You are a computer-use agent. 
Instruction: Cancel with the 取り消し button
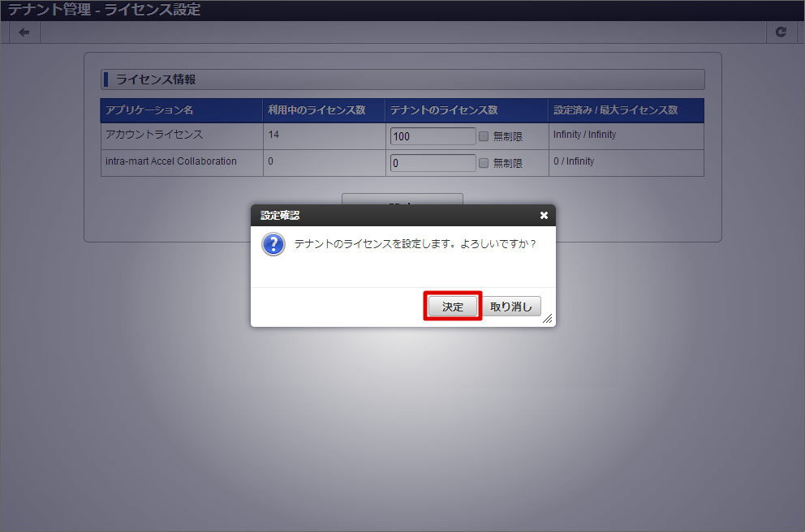point(510,307)
